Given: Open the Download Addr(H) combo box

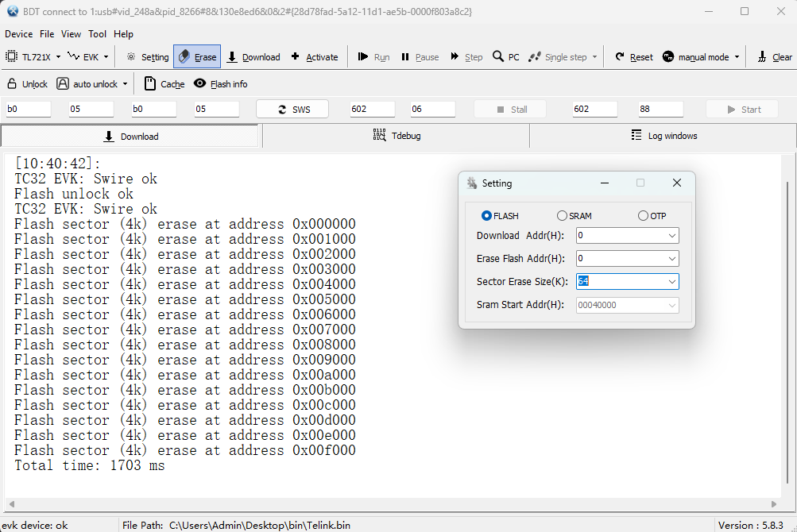Looking at the screenshot, I should (x=627, y=235).
